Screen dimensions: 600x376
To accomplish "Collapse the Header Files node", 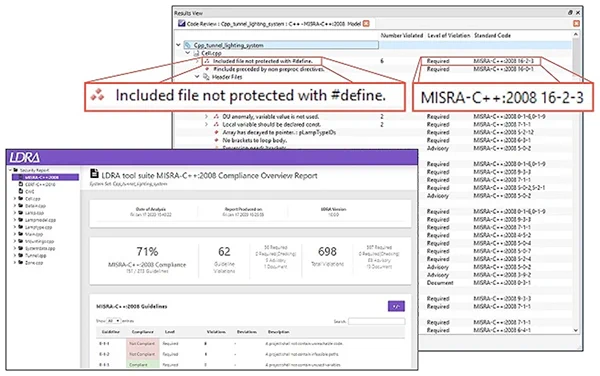I will 197,77.
